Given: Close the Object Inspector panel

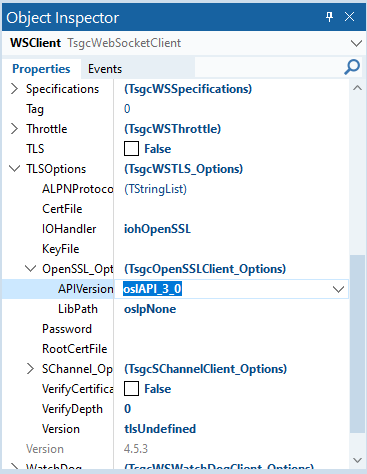Looking at the screenshot, I should pyautogui.click(x=349, y=17).
